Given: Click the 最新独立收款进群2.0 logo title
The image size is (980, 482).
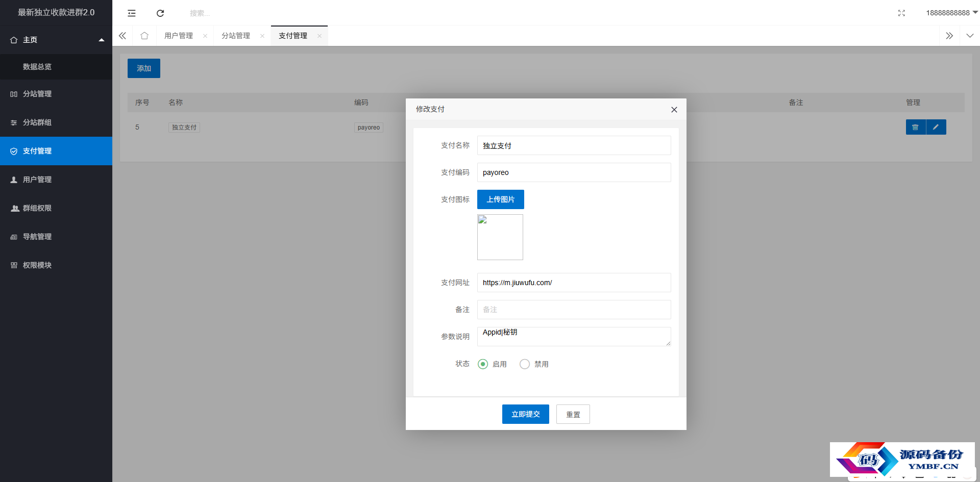Looking at the screenshot, I should 56,12.
